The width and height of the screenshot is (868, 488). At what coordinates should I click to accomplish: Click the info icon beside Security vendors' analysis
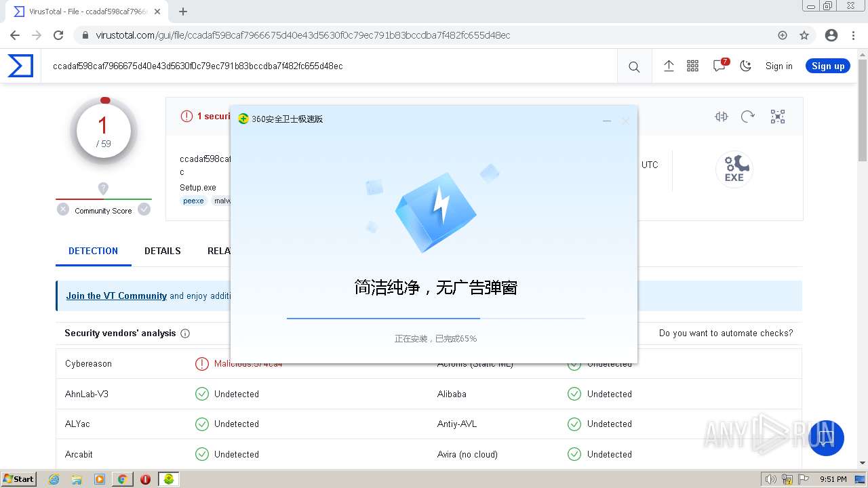(x=185, y=333)
